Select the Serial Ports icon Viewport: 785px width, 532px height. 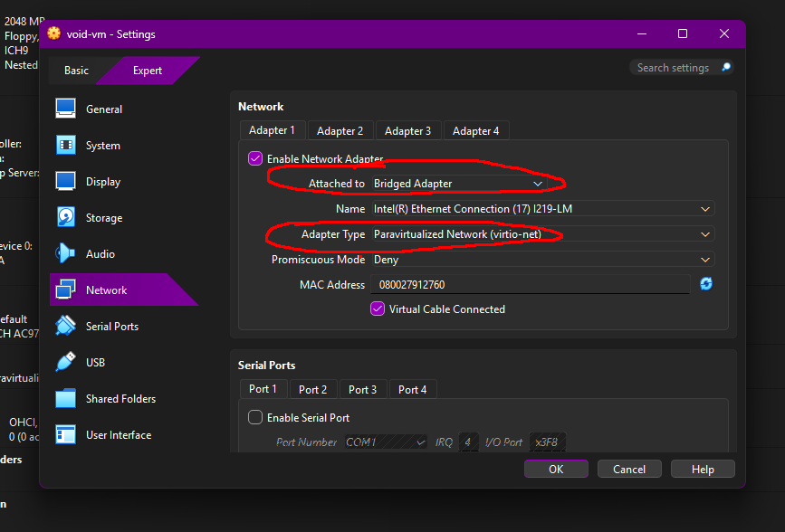click(x=66, y=326)
